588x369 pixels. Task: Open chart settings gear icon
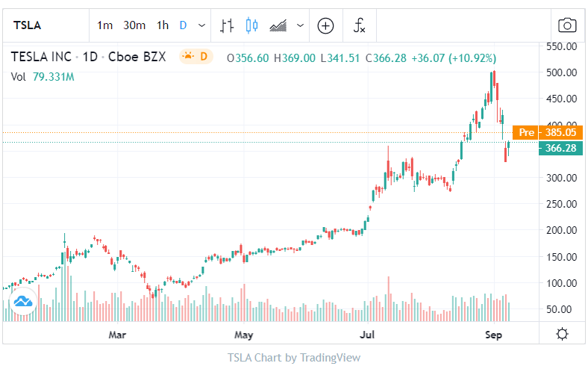pos(562,333)
